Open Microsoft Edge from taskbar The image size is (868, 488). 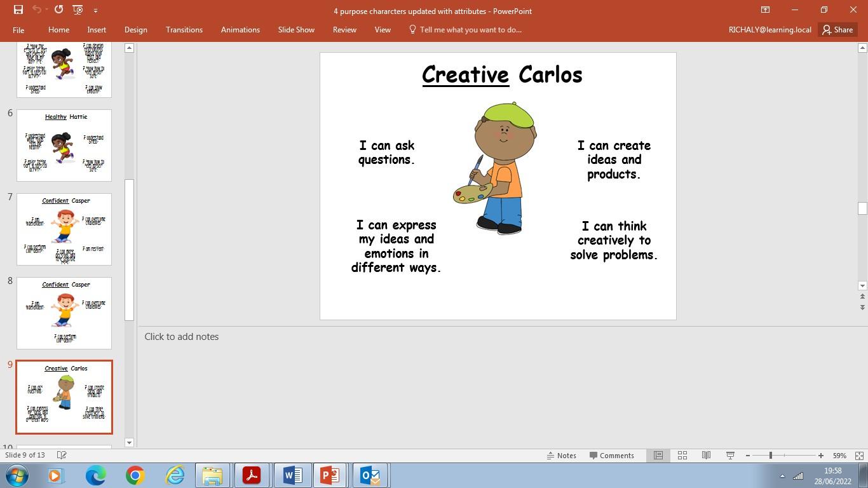[x=96, y=475]
